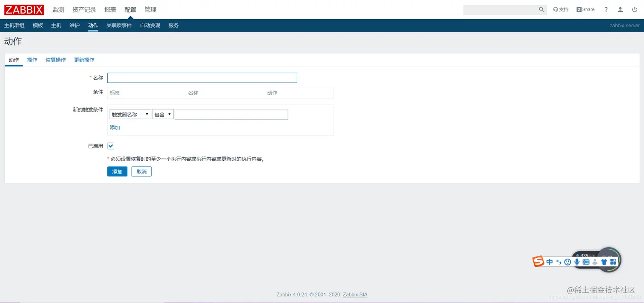The width and height of the screenshot is (644, 303).
Task: Click the zabbix-server label
Action: (x=624, y=26)
